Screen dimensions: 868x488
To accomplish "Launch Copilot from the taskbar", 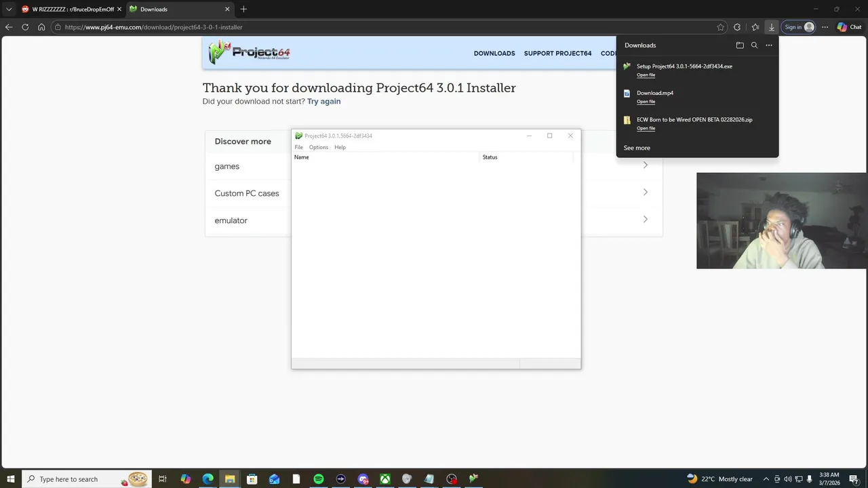I will coord(186,479).
